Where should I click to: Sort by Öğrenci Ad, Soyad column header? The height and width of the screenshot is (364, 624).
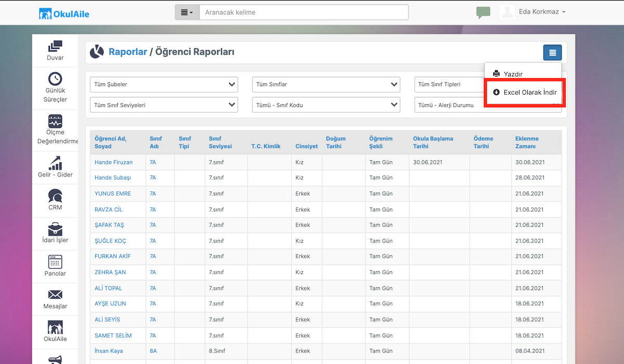(x=111, y=142)
